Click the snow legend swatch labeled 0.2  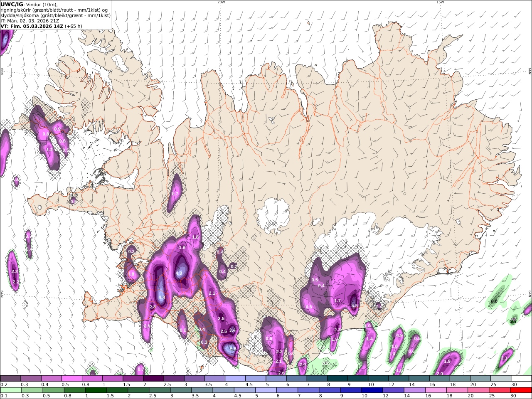pyautogui.click(x=11, y=379)
